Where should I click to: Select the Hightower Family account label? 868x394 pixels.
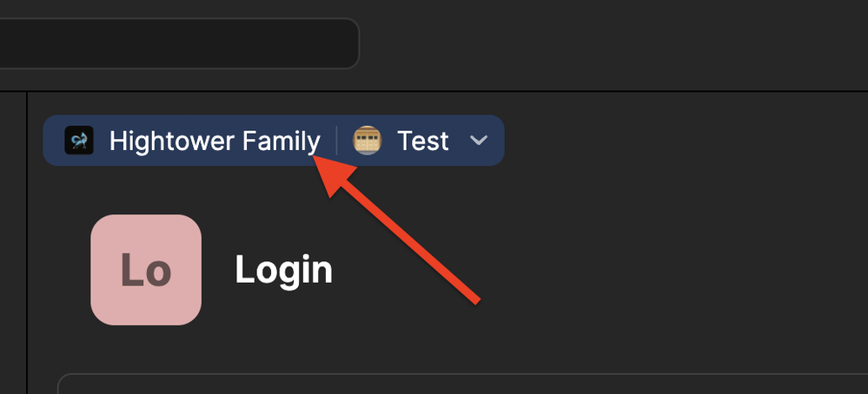215,141
